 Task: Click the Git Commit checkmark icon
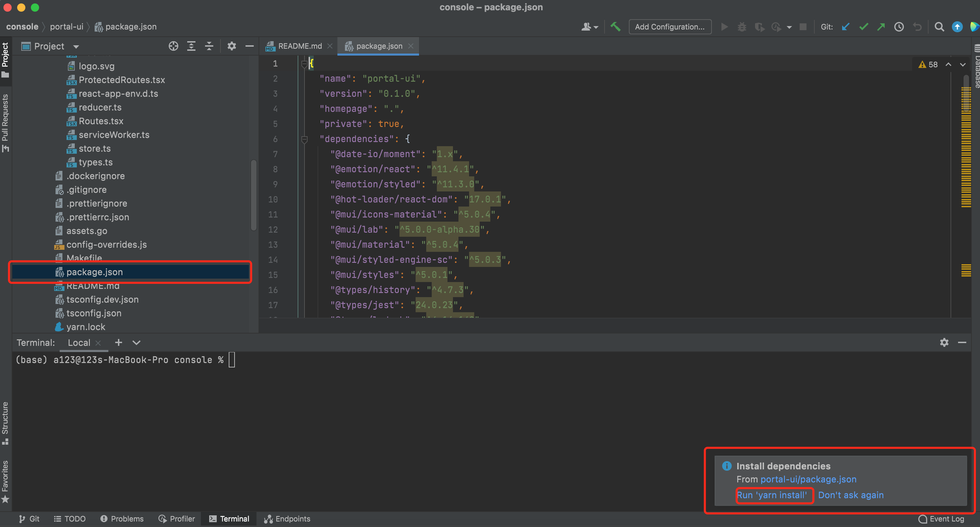pos(864,27)
